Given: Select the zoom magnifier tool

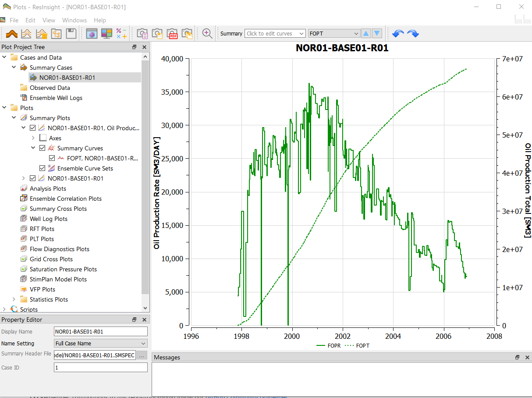Looking at the screenshot, I should (207, 33).
